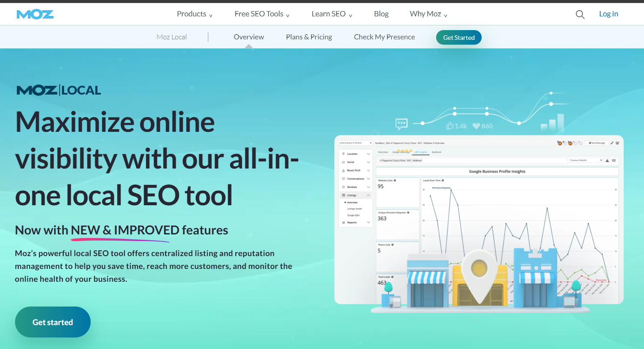Click info icon beside Phone Calls

[x=392, y=245]
